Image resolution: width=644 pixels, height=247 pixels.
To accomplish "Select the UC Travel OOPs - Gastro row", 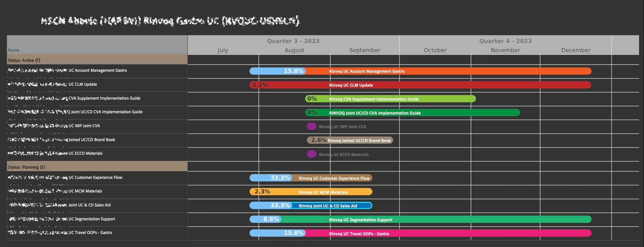I will tap(97, 233).
